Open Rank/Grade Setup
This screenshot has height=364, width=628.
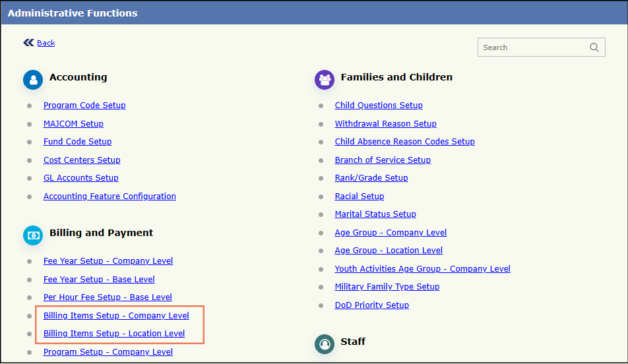[371, 178]
